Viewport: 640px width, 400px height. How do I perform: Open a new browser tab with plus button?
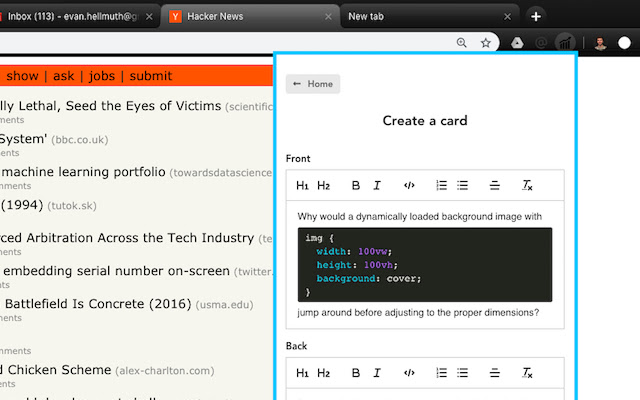pos(536,16)
